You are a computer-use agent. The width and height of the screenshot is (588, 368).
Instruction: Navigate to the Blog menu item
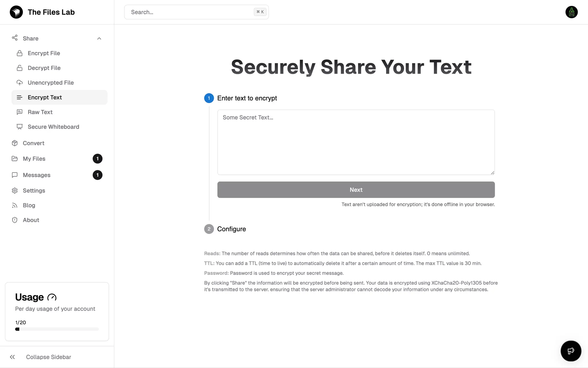click(29, 205)
